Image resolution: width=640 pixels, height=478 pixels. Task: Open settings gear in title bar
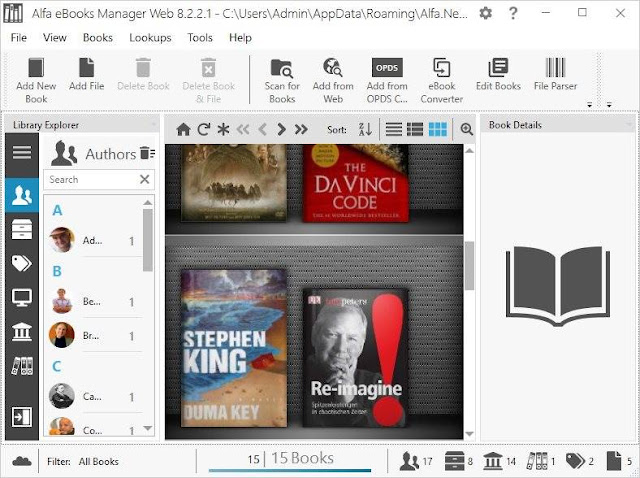pos(485,13)
